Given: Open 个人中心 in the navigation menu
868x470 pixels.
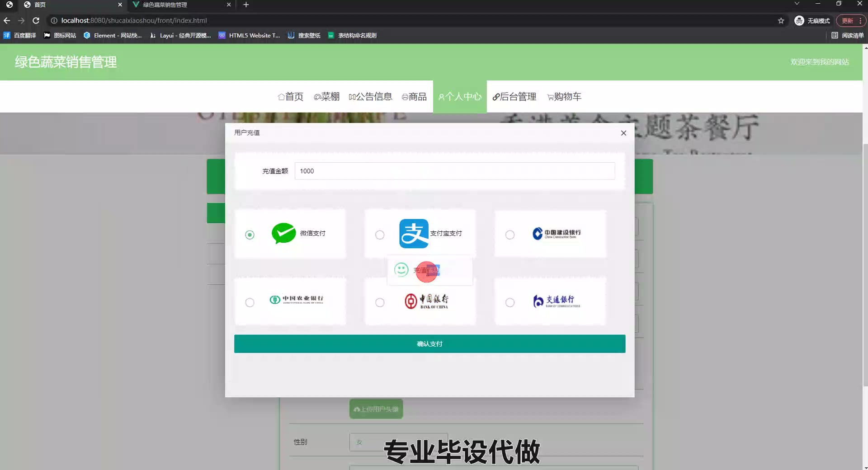Looking at the screenshot, I should click(460, 97).
